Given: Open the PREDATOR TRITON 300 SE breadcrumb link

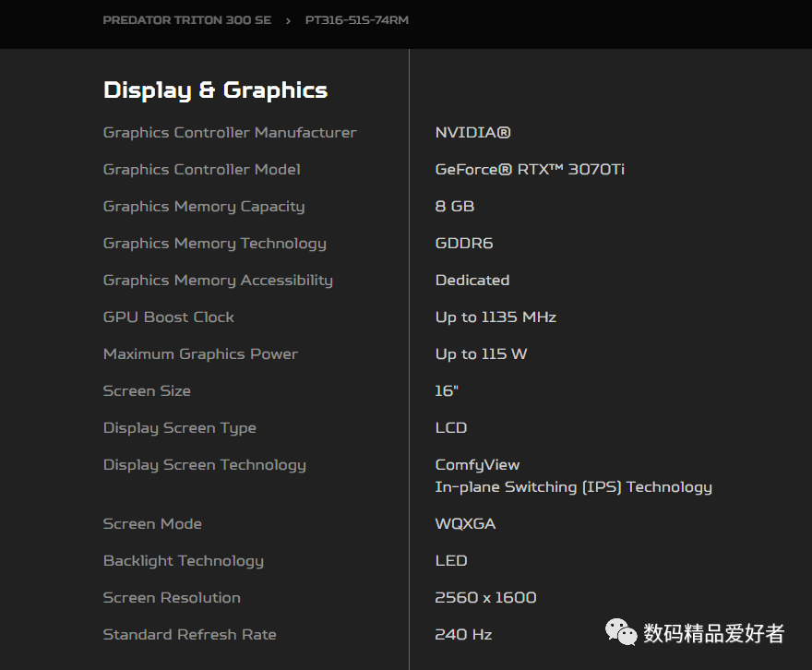Looking at the screenshot, I should 187,20.
